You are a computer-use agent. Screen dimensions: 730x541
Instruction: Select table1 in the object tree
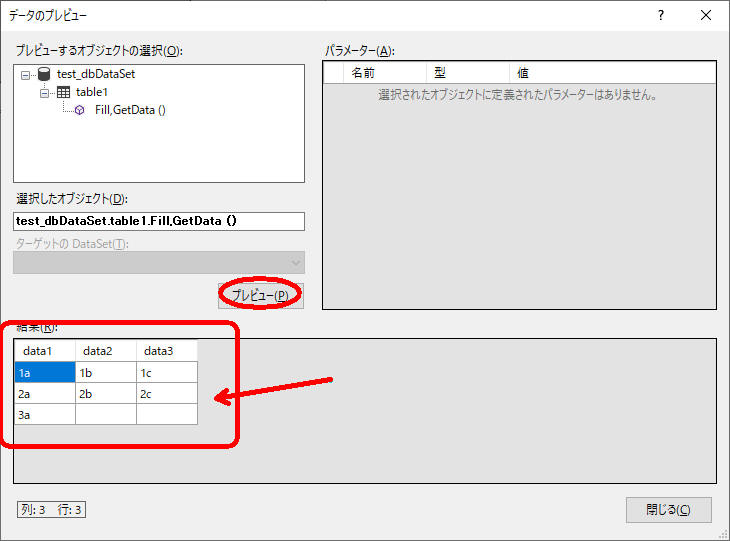[91, 92]
